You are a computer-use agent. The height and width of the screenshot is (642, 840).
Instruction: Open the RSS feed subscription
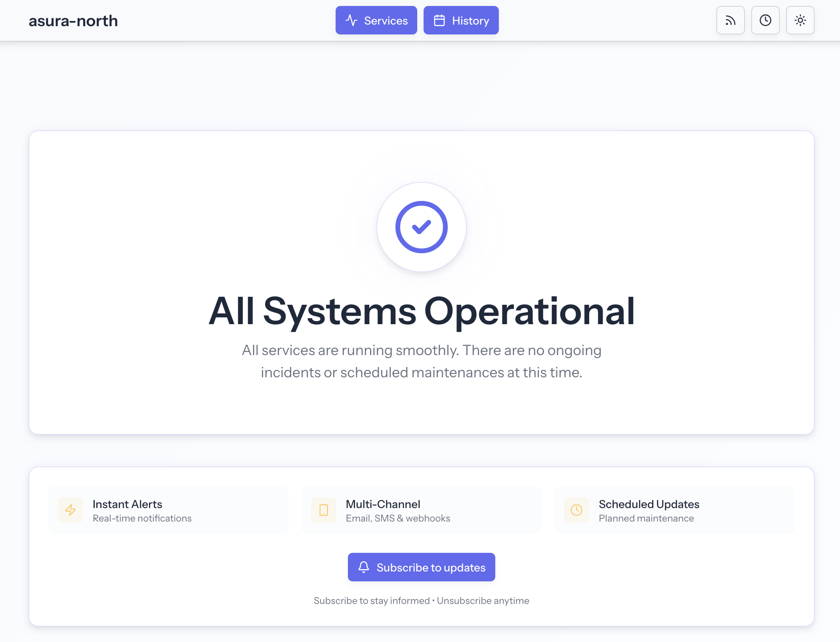point(730,20)
